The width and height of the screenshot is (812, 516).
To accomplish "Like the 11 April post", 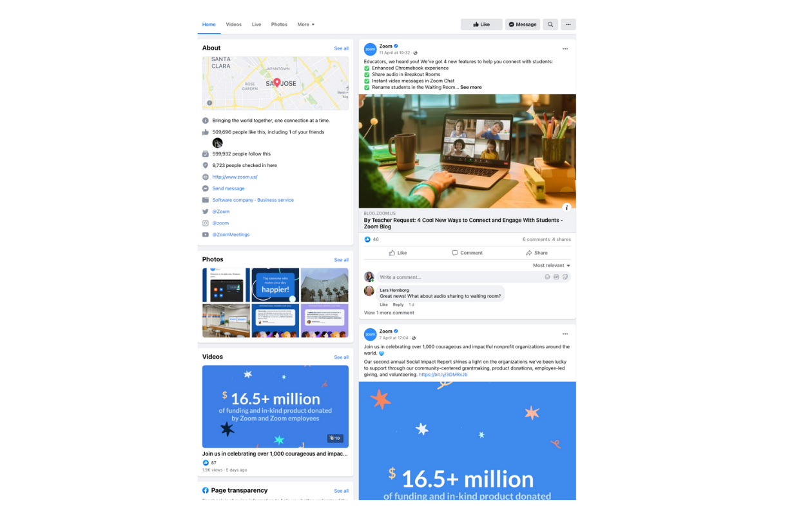I will coord(398,253).
